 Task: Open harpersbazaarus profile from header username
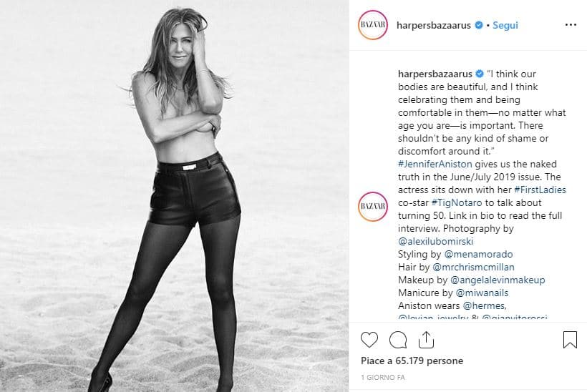tap(434, 25)
